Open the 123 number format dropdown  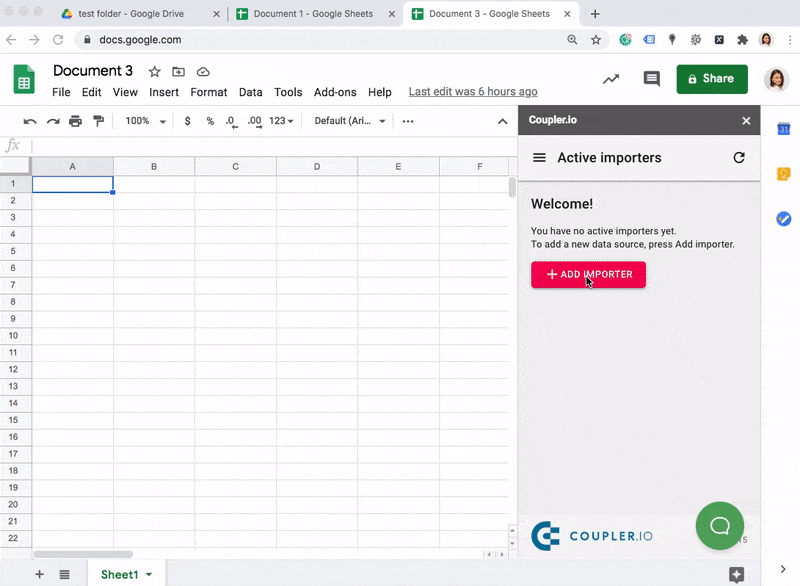(x=280, y=120)
